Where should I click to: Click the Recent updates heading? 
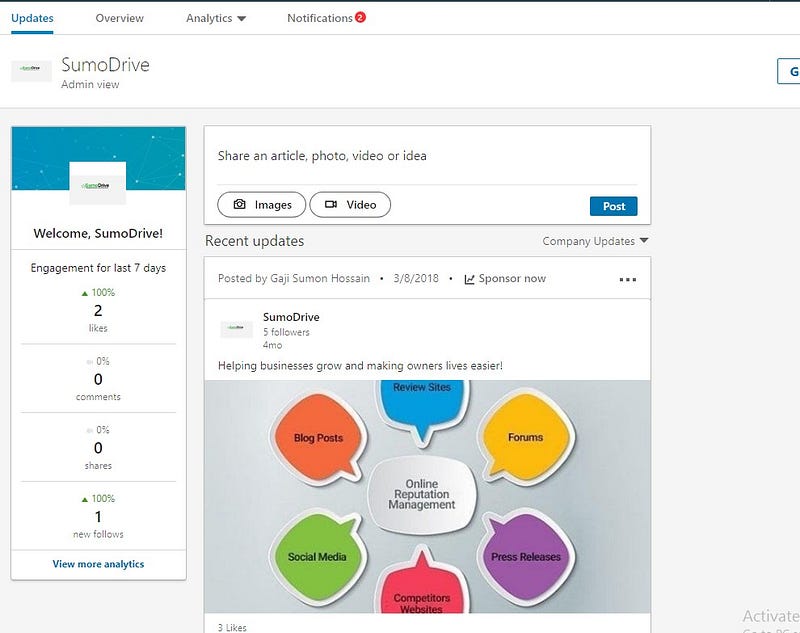point(255,241)
